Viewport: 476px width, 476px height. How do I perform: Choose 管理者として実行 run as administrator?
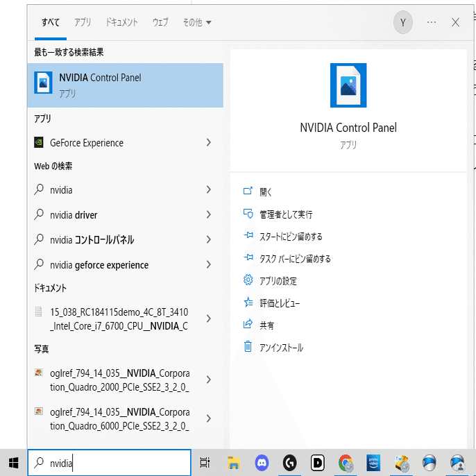pyautogui.click(x=286, y=214)
